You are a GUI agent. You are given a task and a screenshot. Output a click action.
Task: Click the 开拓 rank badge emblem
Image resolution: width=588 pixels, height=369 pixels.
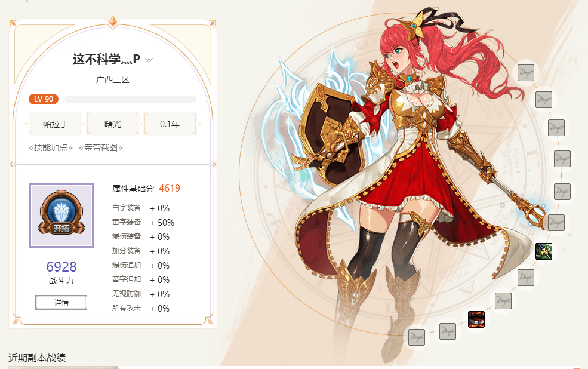point(61,215)
